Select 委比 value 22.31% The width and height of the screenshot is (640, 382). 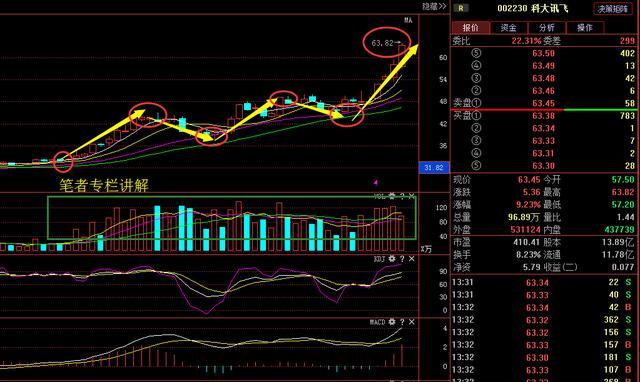click(x=526, y=41)
